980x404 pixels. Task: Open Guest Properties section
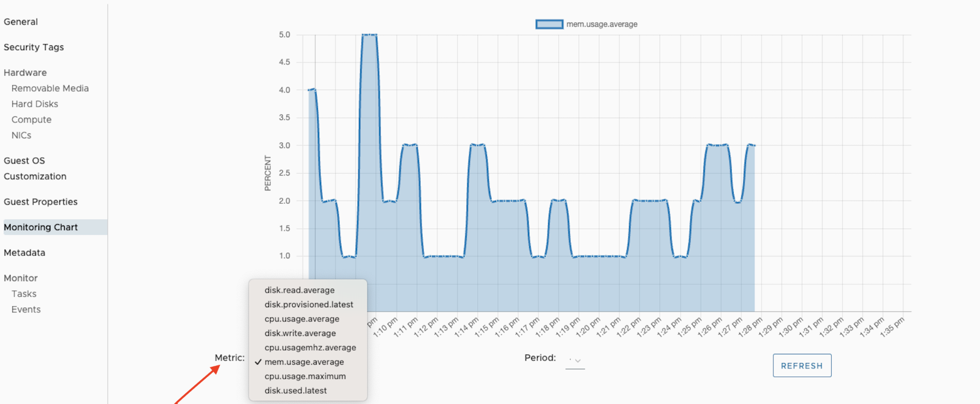click(40, 201)
